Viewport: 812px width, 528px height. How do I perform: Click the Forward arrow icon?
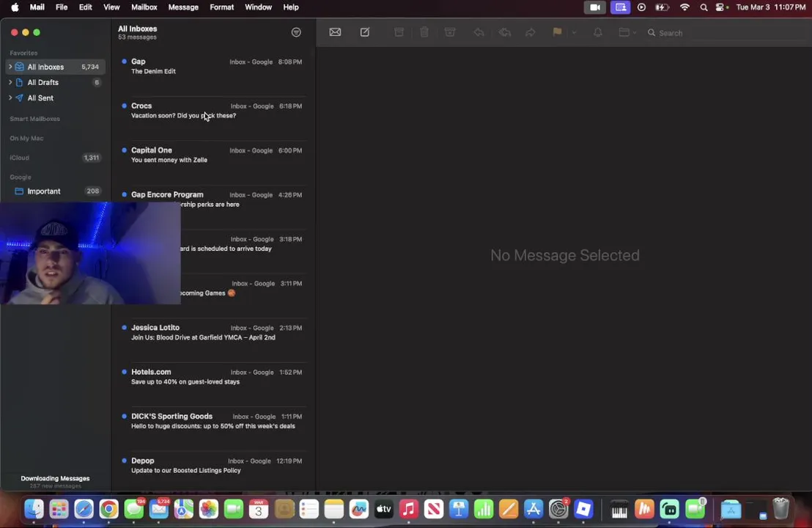pos(531,32)
